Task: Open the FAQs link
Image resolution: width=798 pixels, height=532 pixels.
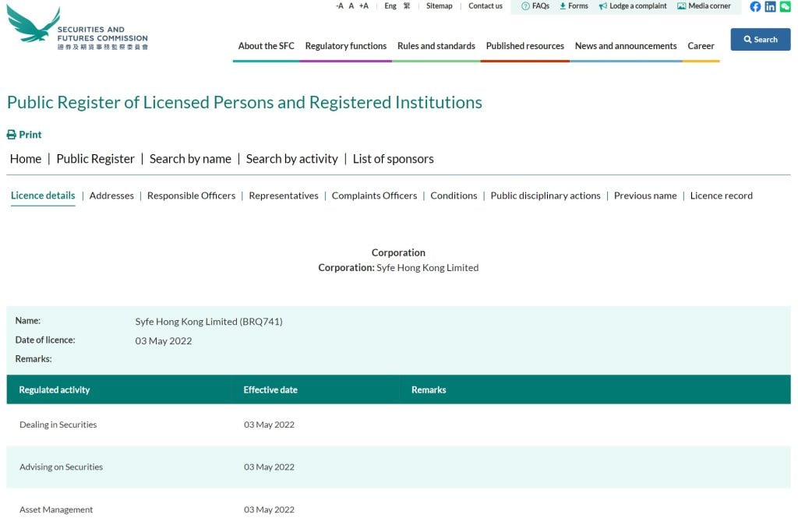Action: [x=541, y=6]
